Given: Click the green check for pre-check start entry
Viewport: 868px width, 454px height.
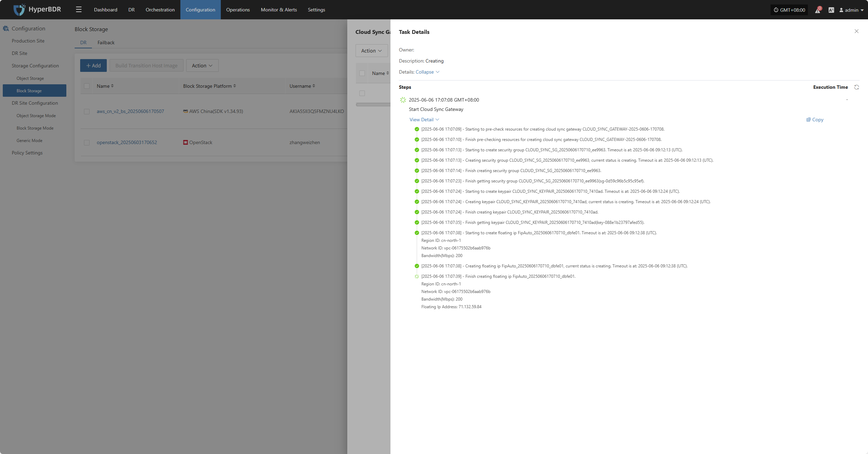Looking at the screenshot, I should (x=417, y=129).
